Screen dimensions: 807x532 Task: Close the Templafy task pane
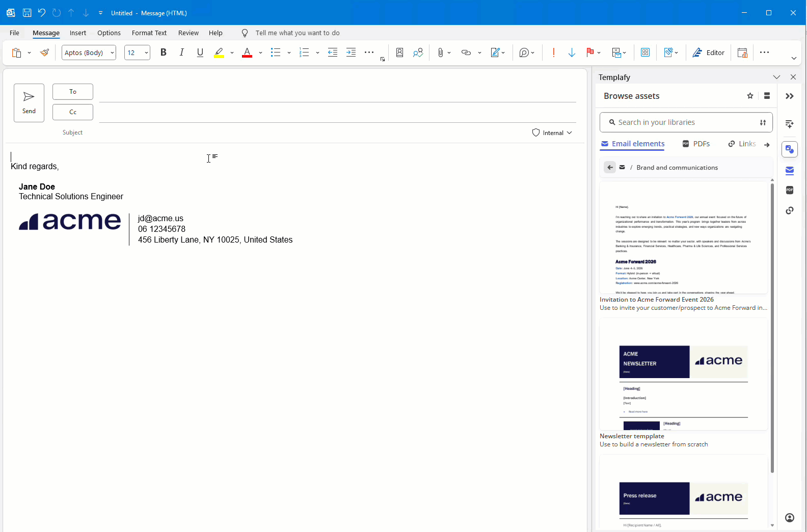793,77
